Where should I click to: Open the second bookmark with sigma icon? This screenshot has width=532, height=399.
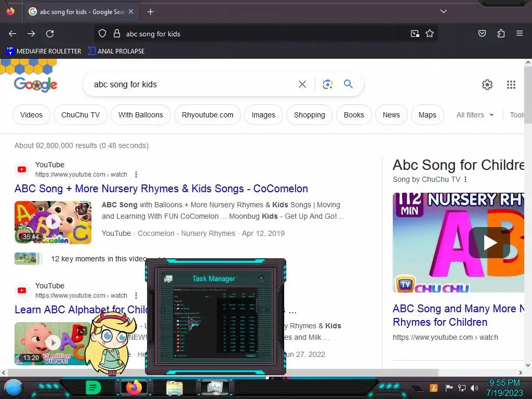point(116,51)
